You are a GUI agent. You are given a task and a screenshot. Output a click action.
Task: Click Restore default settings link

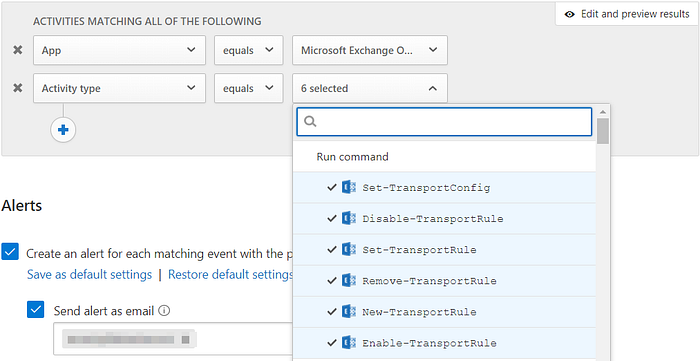tap(230, 274)
